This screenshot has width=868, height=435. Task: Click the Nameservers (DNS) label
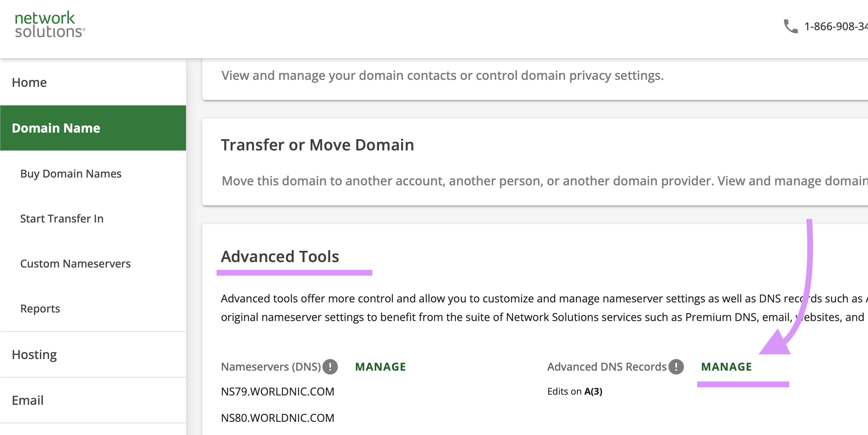click(271, 367)
